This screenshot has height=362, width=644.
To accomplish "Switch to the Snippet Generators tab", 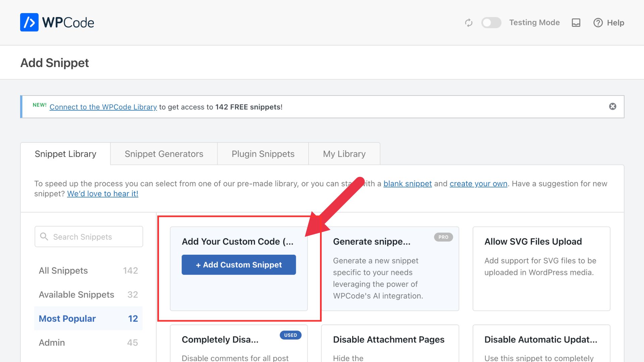I will pos(164,154).
